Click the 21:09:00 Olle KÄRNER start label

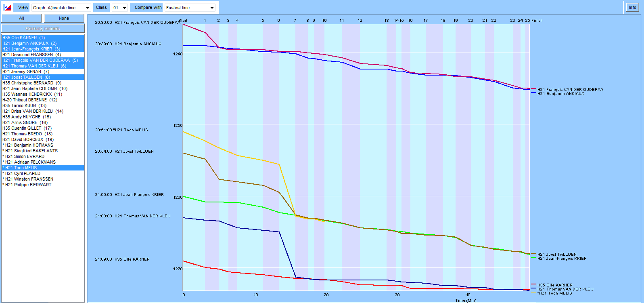point(122,259)
